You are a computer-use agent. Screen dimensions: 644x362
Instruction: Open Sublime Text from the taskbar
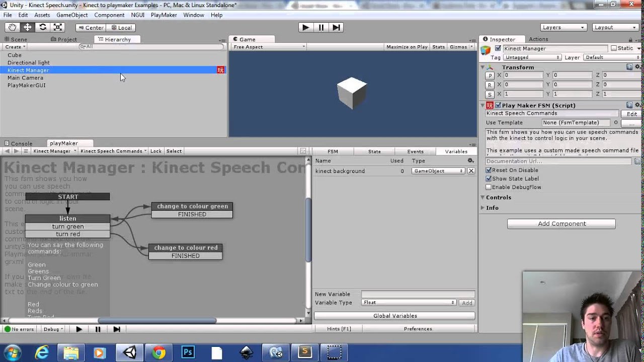[305, 352]
